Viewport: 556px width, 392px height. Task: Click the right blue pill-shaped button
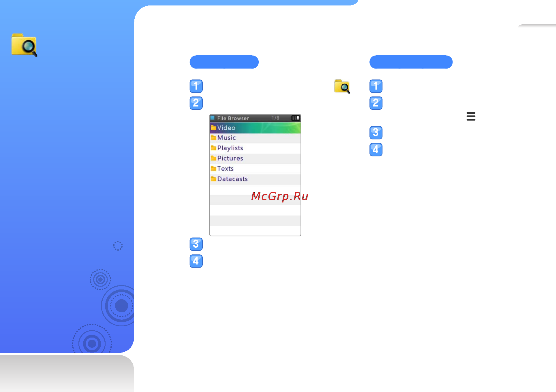(411, 62)
